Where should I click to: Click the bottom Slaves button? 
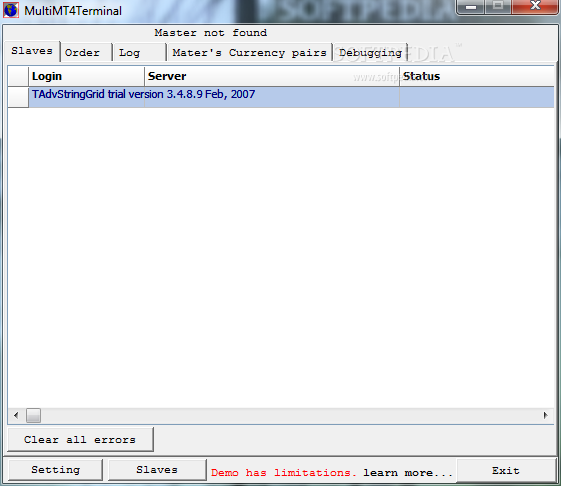point(157,470)
